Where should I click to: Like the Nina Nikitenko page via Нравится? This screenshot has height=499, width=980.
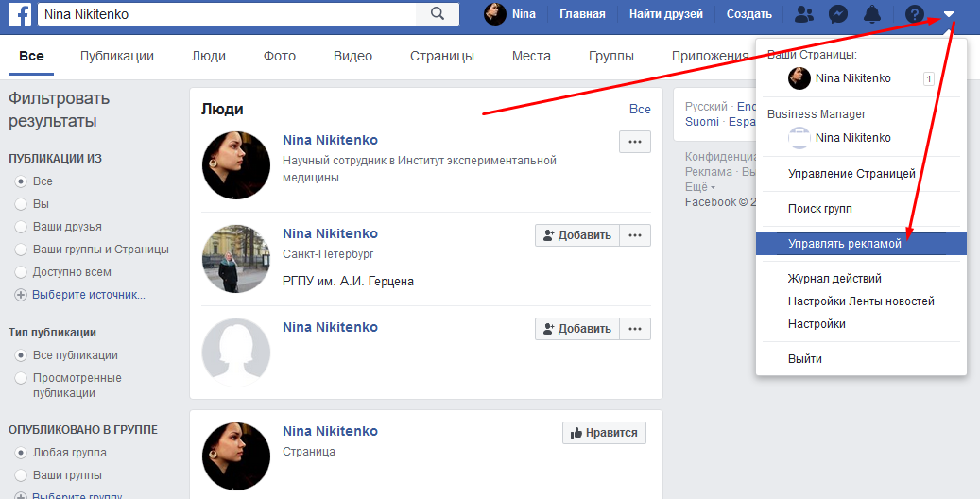click(x=605, y=433)
